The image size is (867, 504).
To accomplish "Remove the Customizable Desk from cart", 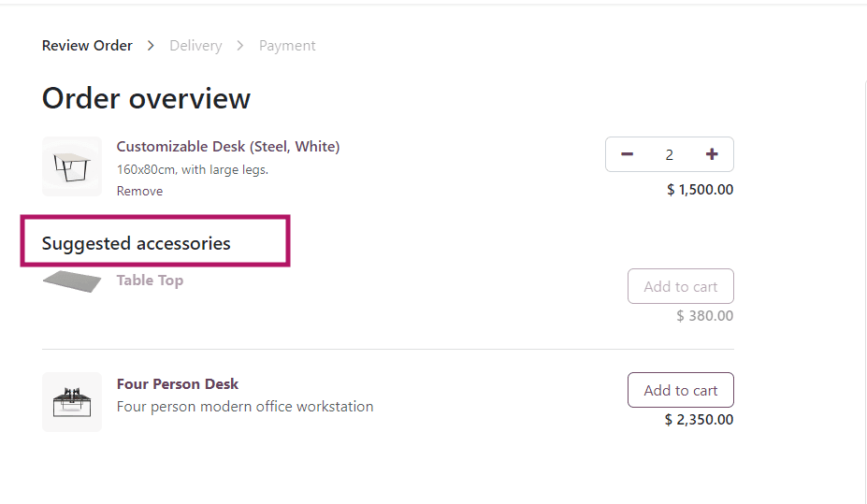I will [139, 191].
